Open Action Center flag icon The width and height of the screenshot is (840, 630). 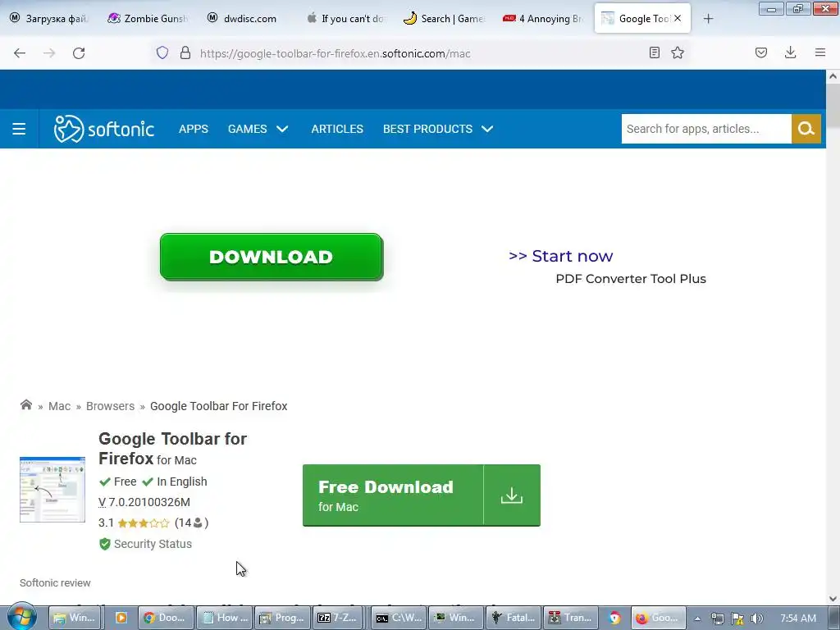(x=737, y=619)
